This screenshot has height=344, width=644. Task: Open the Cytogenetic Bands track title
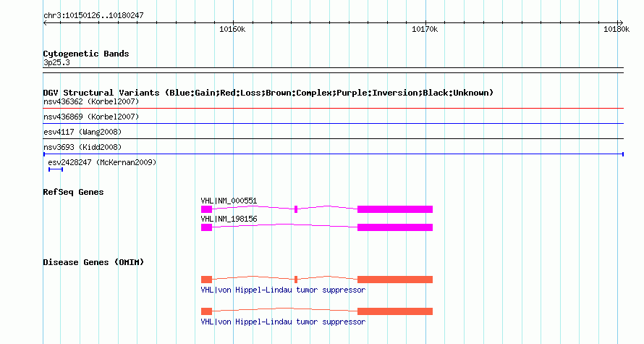(x=86, y=54)
